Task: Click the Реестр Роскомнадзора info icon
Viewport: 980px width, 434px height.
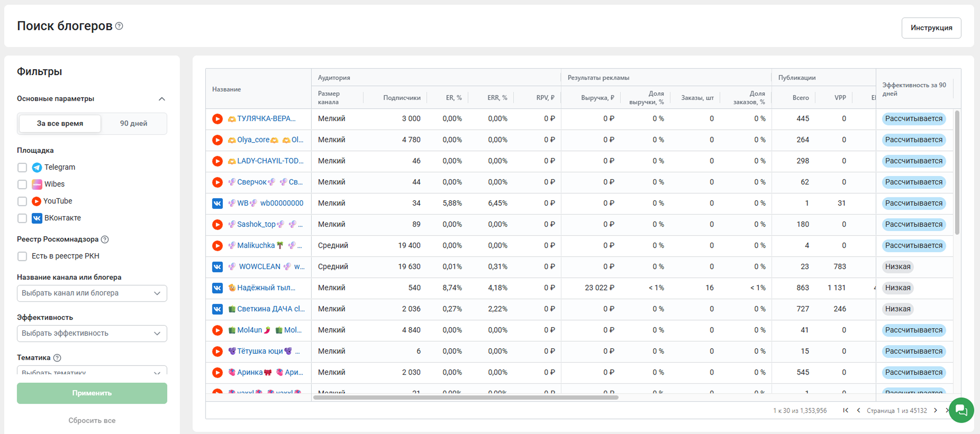Action: pyautogui.click(x=105, y=239)
